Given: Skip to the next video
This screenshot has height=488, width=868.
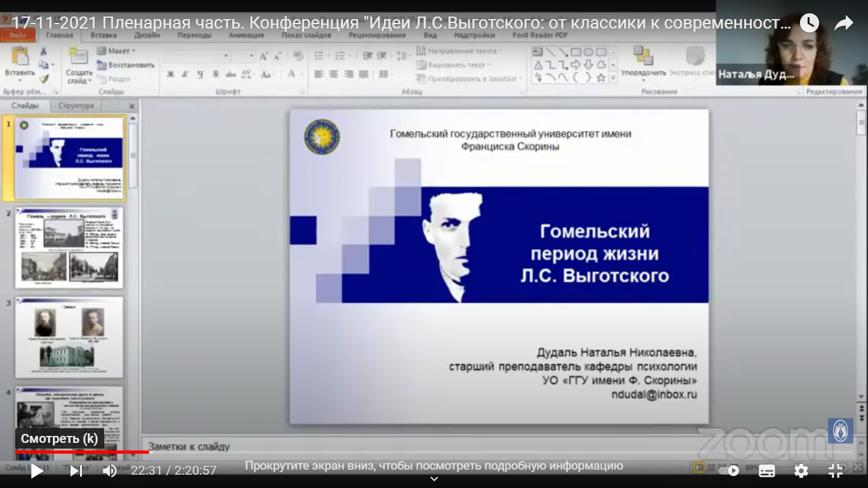Looking at the screenshot, I should (76, 471).
